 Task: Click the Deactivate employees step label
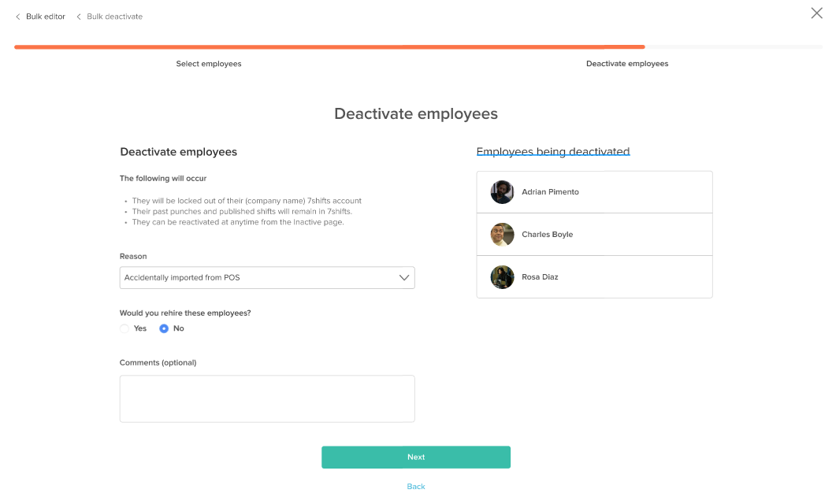point(627,63)
